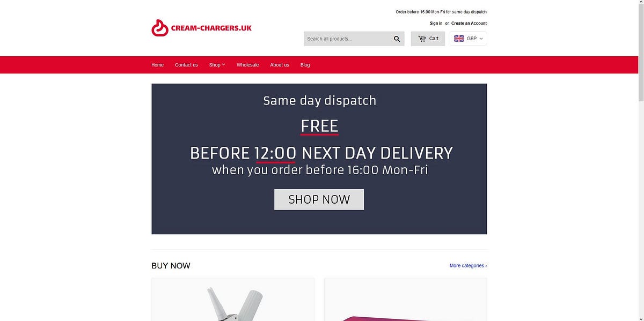
Task: Click the Sign in link
Action: click(x=436, y=24)
